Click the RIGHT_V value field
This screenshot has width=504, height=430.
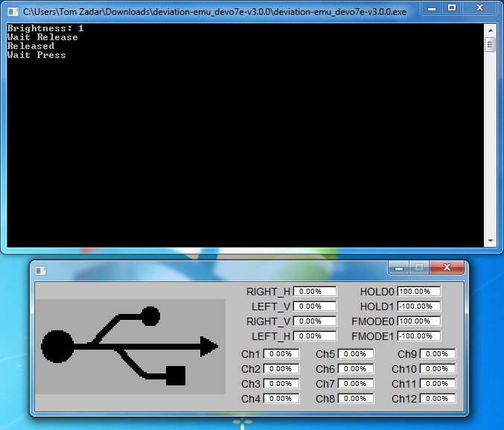[315, 321]
